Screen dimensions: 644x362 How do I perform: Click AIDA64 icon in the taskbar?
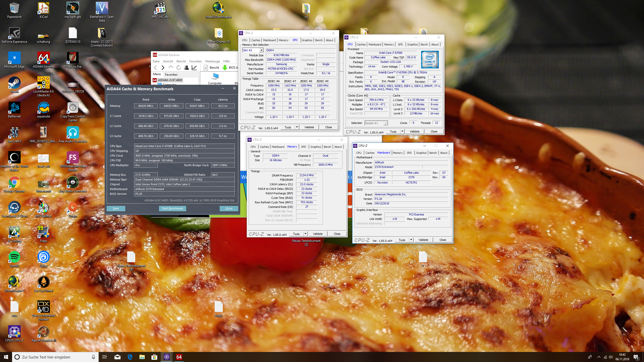pyautogui.click(x=179, y=357)
